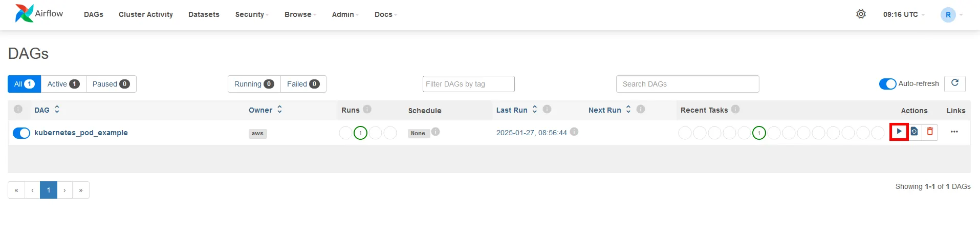Delete the DAG using red trash icon
This screenshot has height=234, width=980.
point(930,132)
